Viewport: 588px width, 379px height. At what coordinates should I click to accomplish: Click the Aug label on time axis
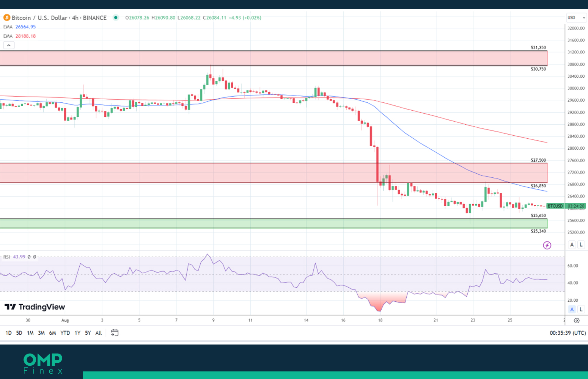pos(65,320)
